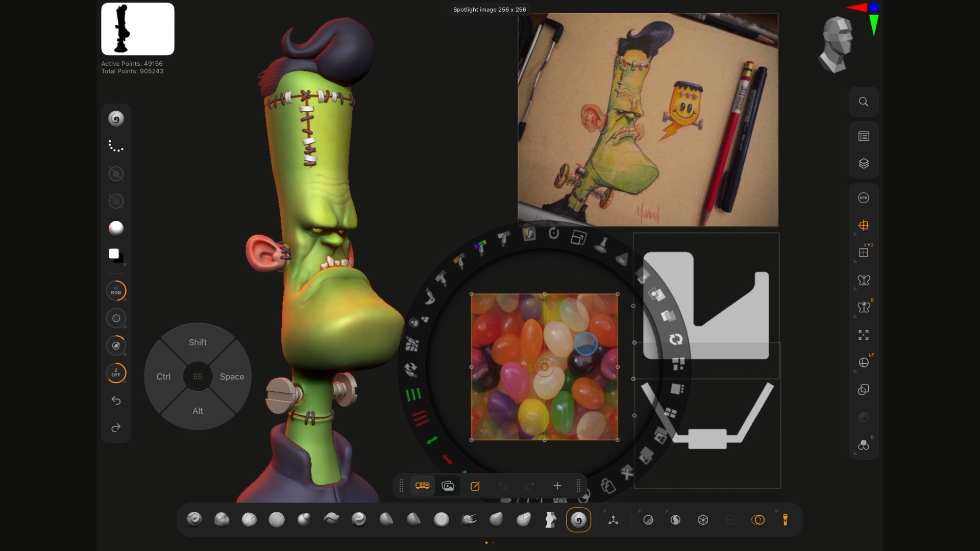Toggle the local frame LF icon

(864, 362)
